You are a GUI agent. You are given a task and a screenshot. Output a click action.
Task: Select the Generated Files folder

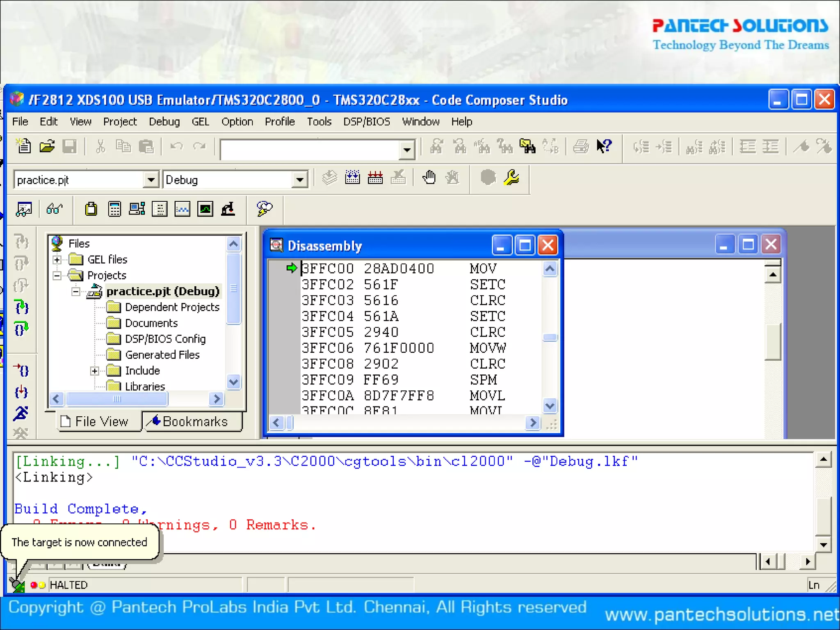point(162,355)
